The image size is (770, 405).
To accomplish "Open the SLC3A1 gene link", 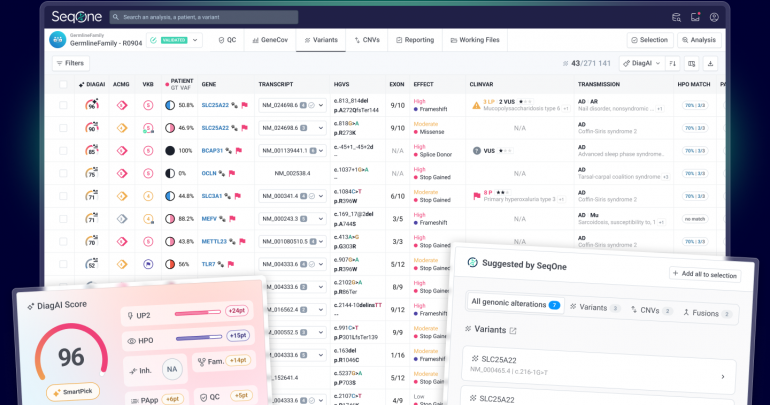I will tap(212, 196).
